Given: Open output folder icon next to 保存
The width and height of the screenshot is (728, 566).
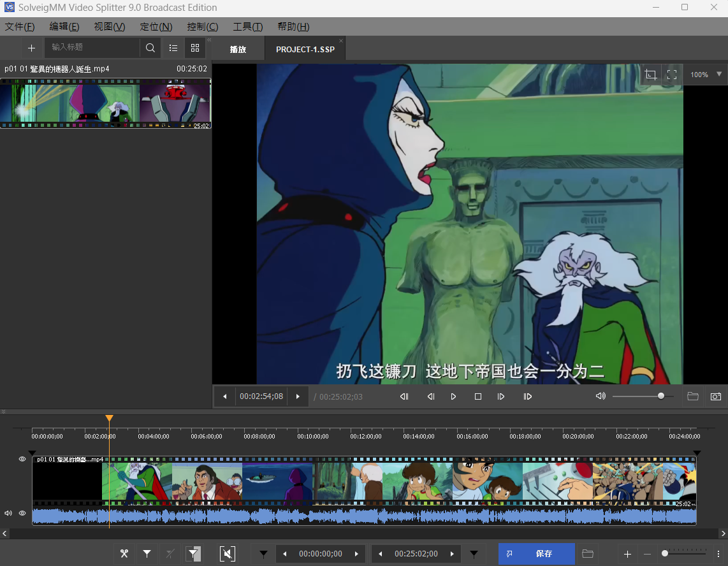Looking at the screenshot, I should tap(588, 553).
